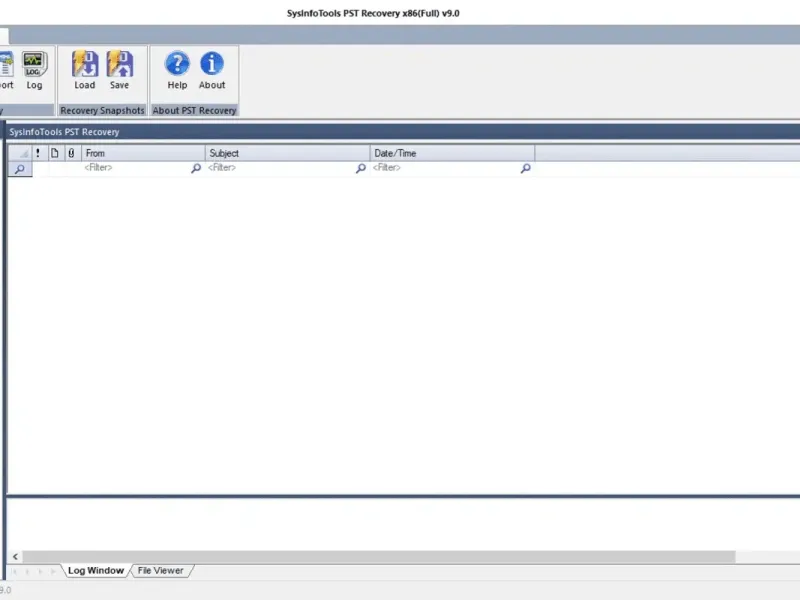Open the About icon

pos(212,70)
